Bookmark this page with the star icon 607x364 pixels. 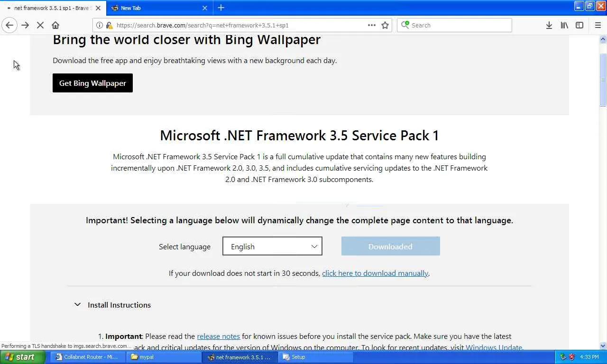tap(385, 25)
